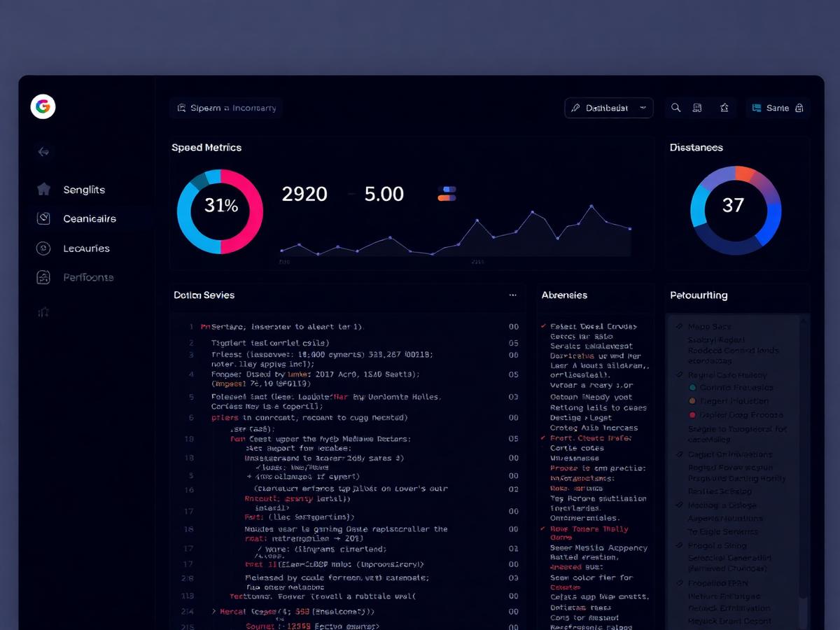Click the colorful G logo
The image size is (840, 630).
coord(43,106)
